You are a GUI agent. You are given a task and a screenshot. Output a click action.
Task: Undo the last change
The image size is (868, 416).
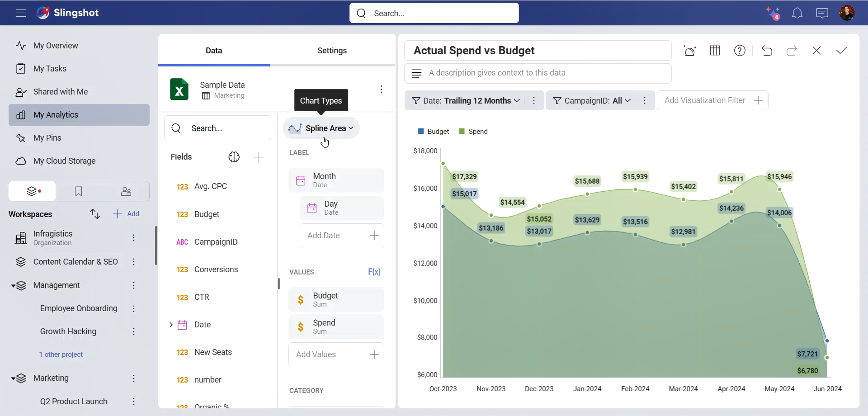(x=767, y=51)
